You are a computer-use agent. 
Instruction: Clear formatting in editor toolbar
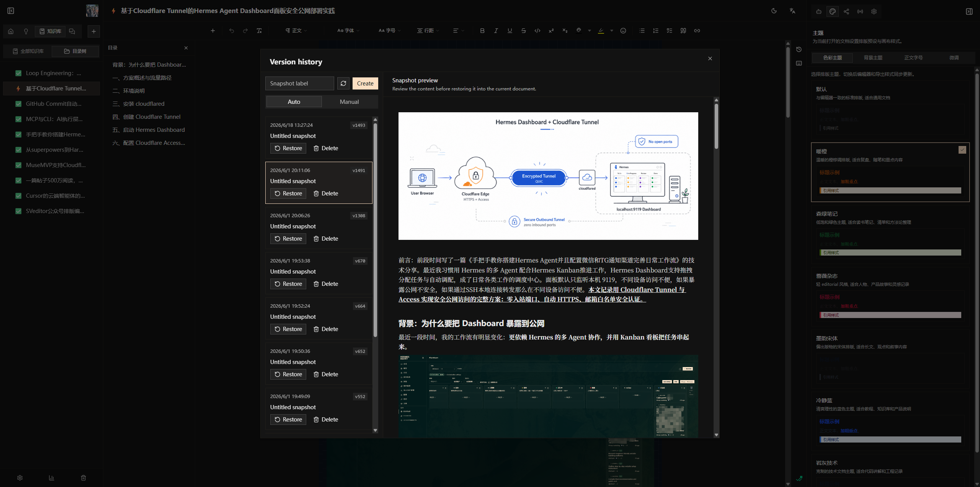(x=259, y=31)
